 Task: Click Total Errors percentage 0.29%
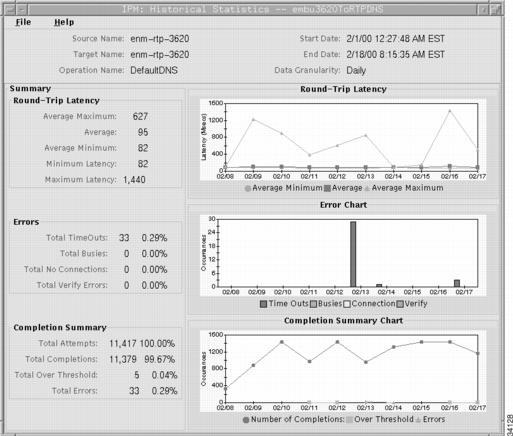point(164,391)
